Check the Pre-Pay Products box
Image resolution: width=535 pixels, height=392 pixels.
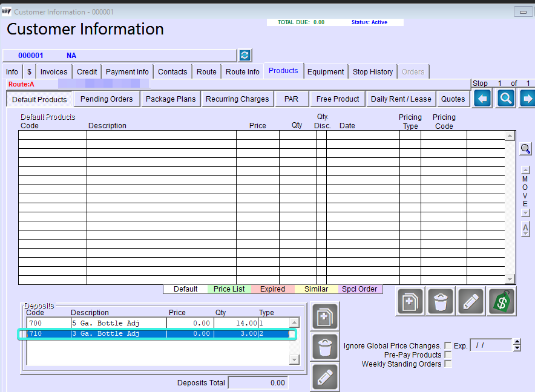pyautogui.click(x=448, y=355)
